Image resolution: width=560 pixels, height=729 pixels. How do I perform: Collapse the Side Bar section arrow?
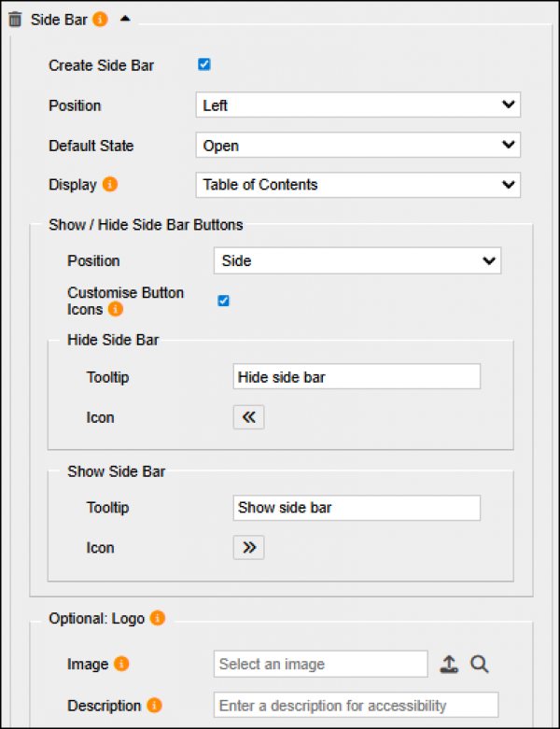(125, 19)
